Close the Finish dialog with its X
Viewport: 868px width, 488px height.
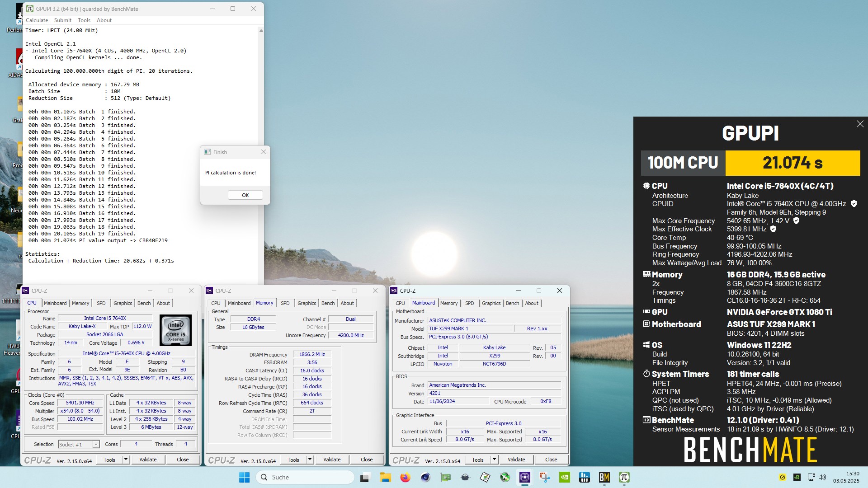264,152
